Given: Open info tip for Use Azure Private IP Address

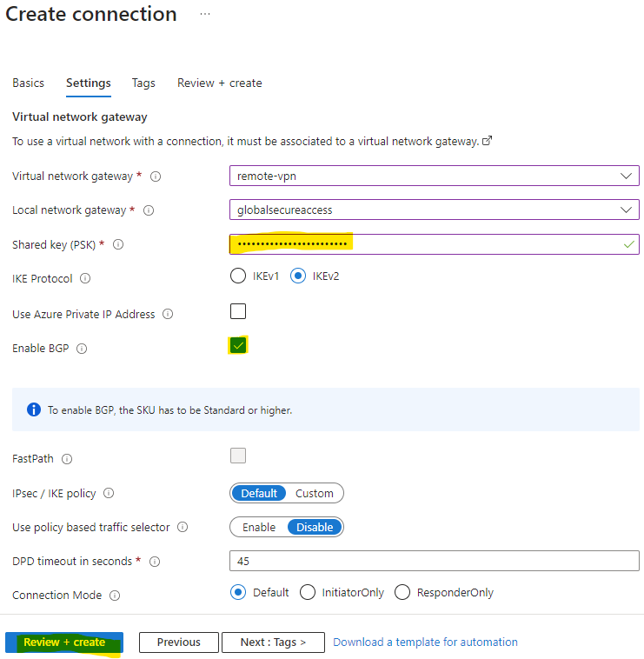Looking at the screenshot, I should pyautogui.click(x=168, y=314).
